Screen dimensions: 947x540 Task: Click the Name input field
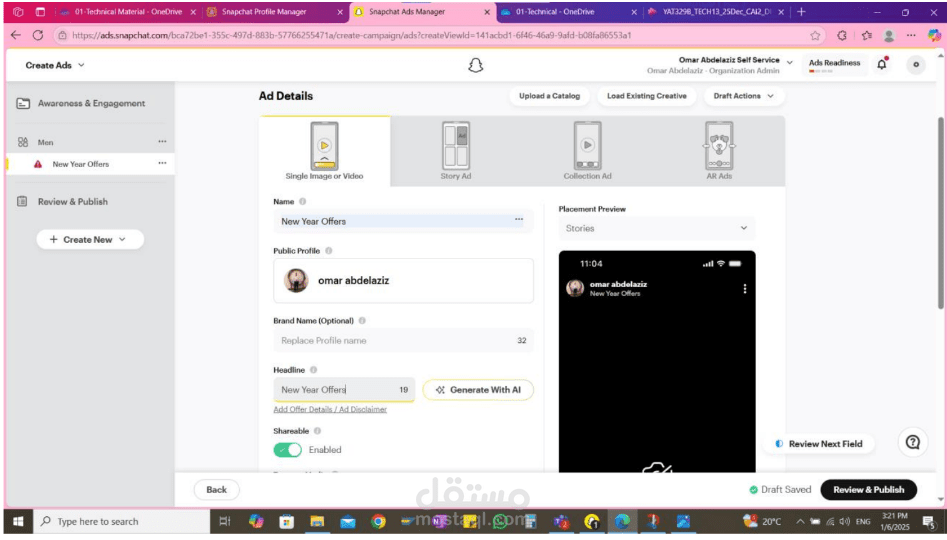[403, 221]
